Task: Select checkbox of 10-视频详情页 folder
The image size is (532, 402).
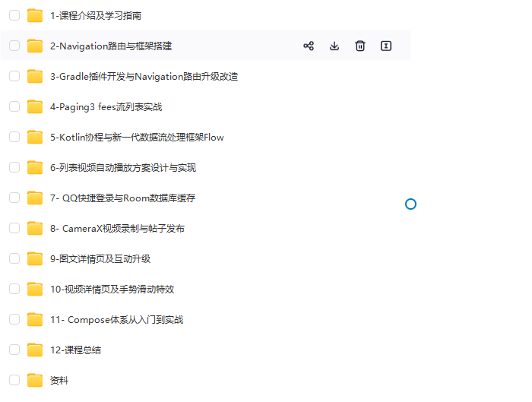Action: pyautogui.click(x=14, y=289)
